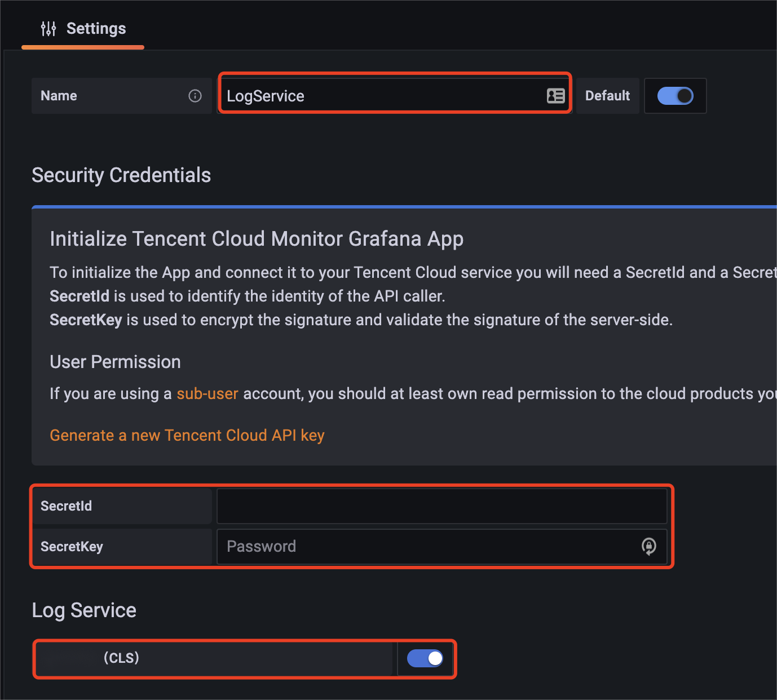Open the Settings tab
Screen dimensions: 777x700
click(x=96, y=29)
